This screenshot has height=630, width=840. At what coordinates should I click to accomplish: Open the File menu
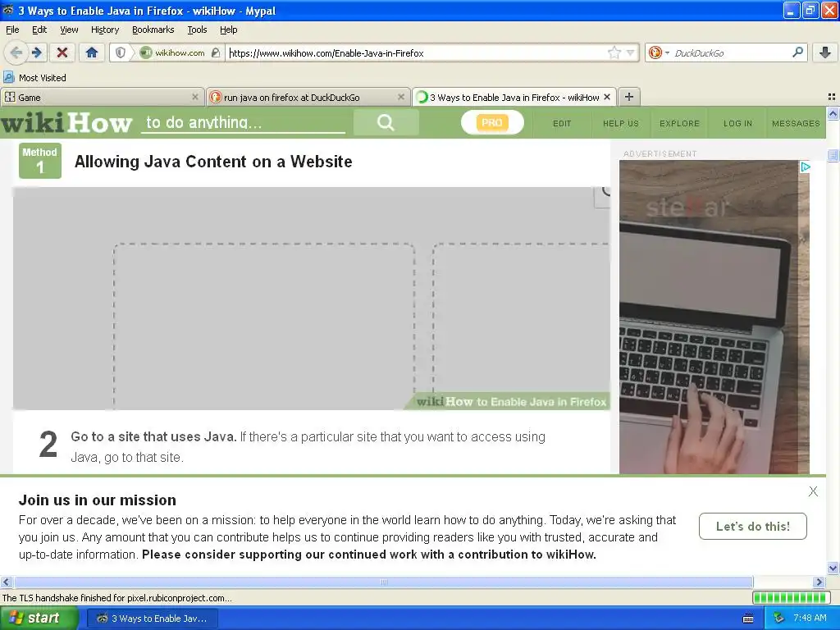12,30
